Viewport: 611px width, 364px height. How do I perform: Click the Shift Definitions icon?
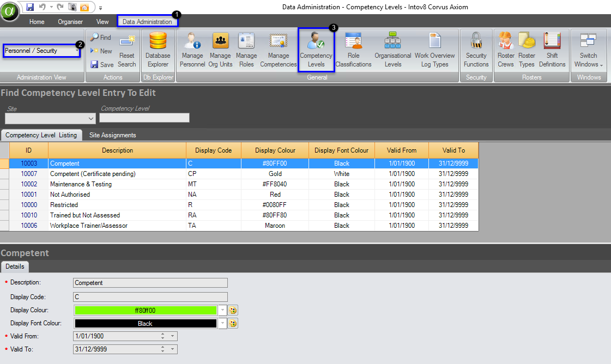(552, 50)
